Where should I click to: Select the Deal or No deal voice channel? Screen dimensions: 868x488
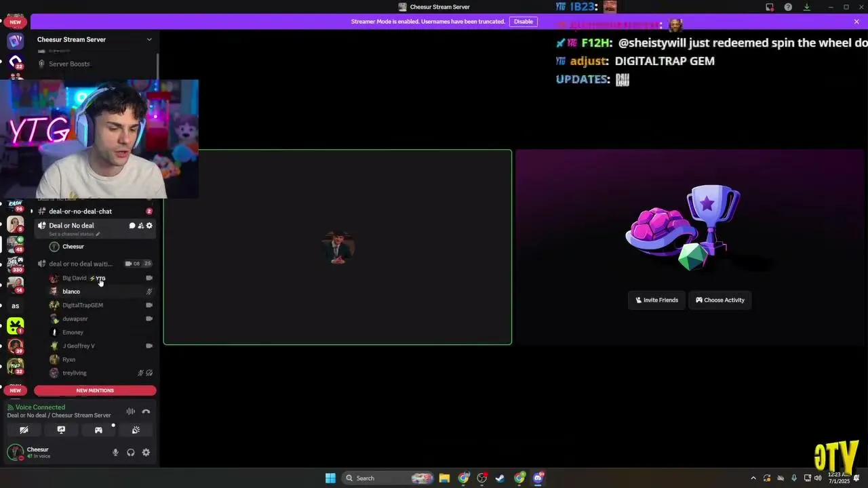coord(71,226)
